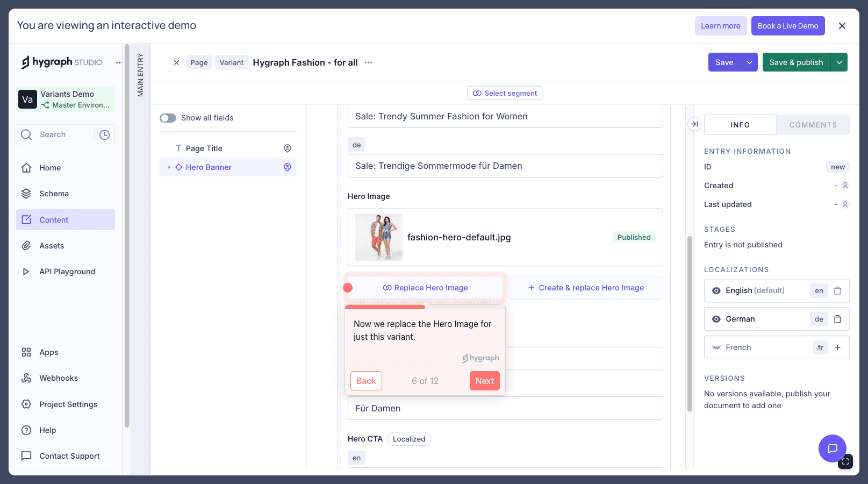Click the variant icon on the Hero Banner row
The height and width of the screenshot is (484, 868).
(288, 167)
